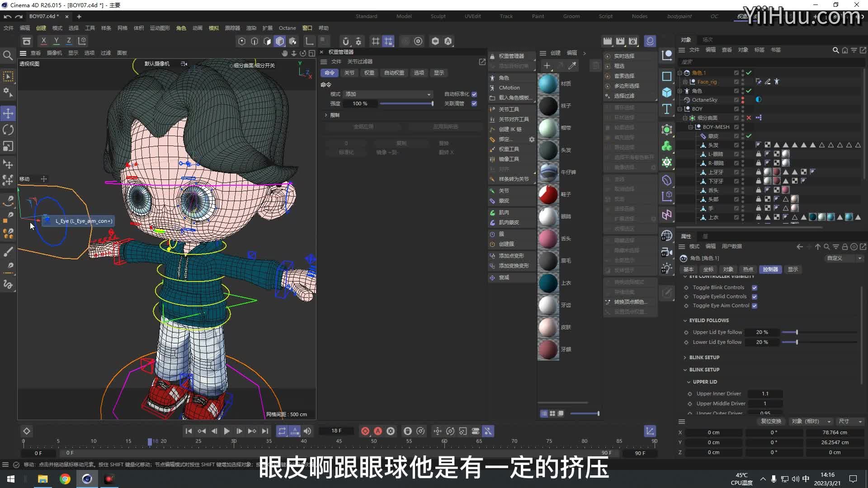This screenshot has width=868, height=488.
Task: Go to the end of the timeline
Action: [x=265, y=431]
